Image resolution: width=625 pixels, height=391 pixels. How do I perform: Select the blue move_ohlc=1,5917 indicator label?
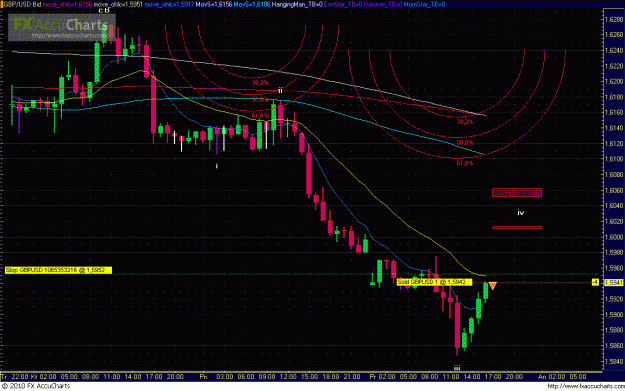[x=169, y=4]
